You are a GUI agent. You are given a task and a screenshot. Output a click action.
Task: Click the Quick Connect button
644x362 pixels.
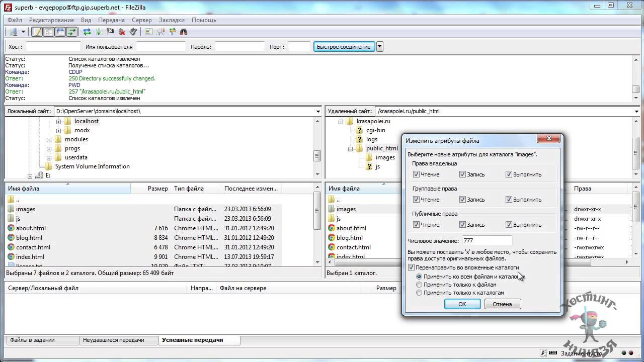pyautogui.click(x=344, y=47)
